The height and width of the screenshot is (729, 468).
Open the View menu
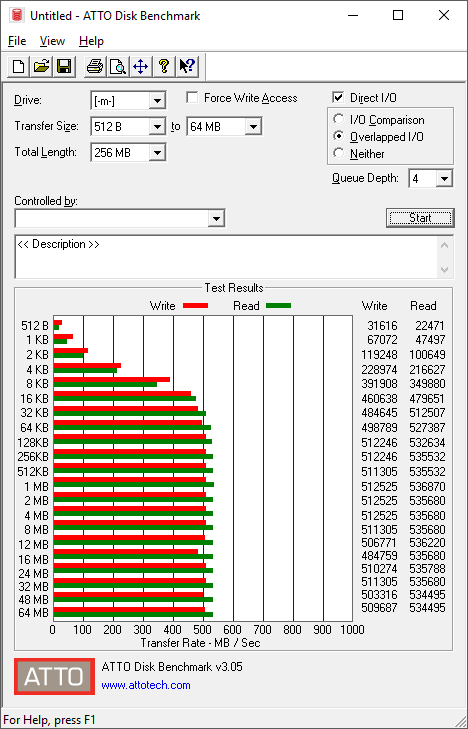click(52, 41)
